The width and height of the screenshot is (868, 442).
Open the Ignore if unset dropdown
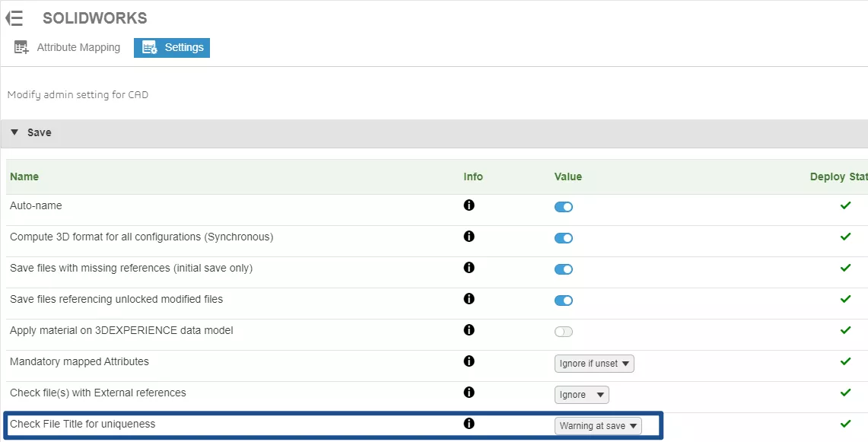click(x=594, y=364)
